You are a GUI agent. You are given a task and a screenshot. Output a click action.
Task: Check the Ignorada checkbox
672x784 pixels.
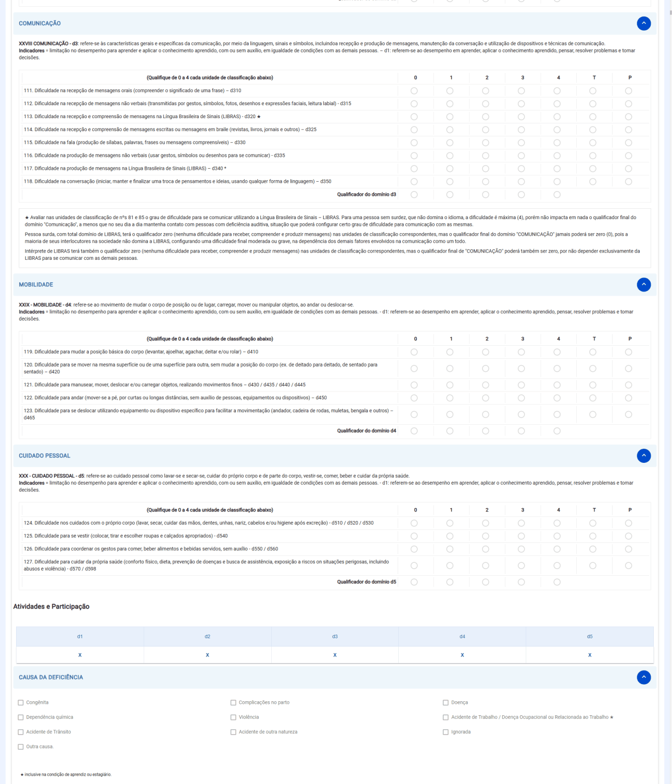446,732
